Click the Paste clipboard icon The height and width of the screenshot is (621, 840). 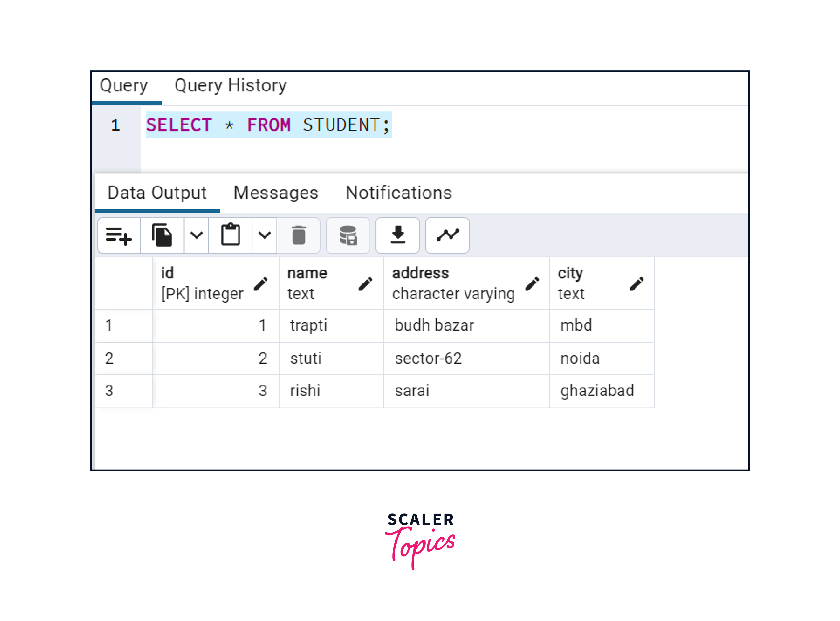point(230,236)
